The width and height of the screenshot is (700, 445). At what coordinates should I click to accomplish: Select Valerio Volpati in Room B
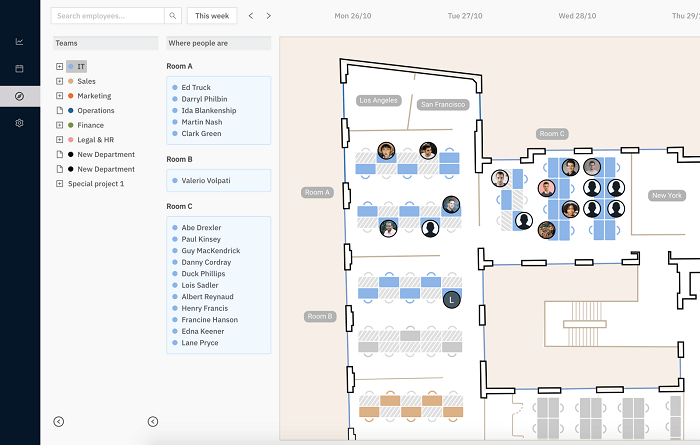[208, 180]
